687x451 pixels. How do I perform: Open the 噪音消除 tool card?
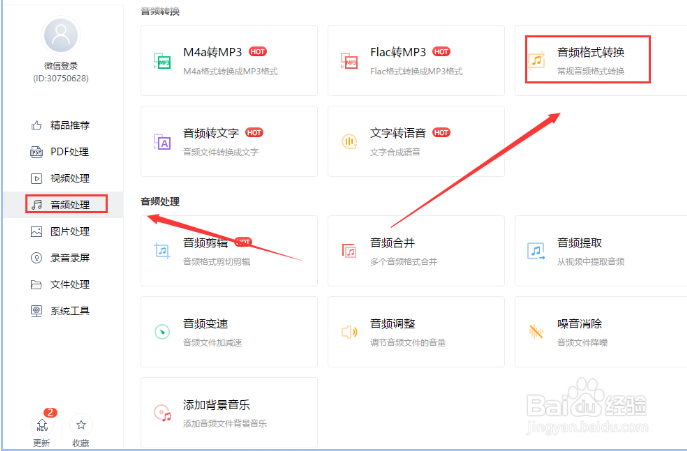coord(601,332)
